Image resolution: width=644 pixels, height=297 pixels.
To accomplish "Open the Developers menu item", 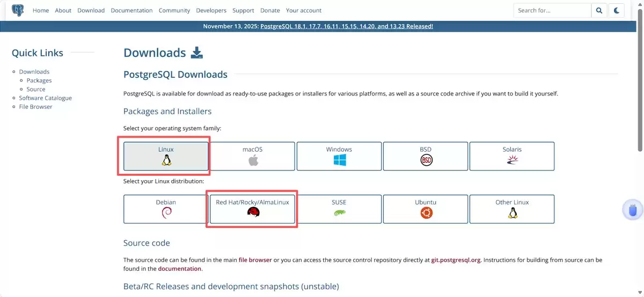I will [x=211, y=10].
